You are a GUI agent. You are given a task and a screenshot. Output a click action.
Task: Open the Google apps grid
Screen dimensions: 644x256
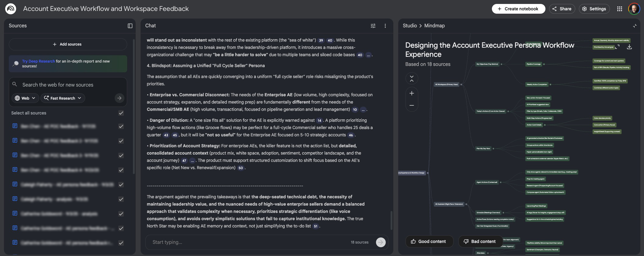[620, 9]
